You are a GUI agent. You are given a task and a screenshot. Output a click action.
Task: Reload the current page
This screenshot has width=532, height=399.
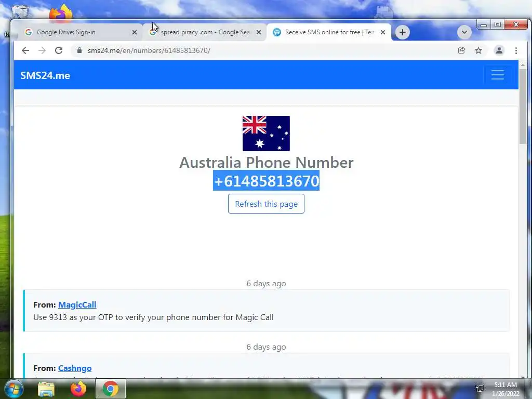click(x=59, y=50)
